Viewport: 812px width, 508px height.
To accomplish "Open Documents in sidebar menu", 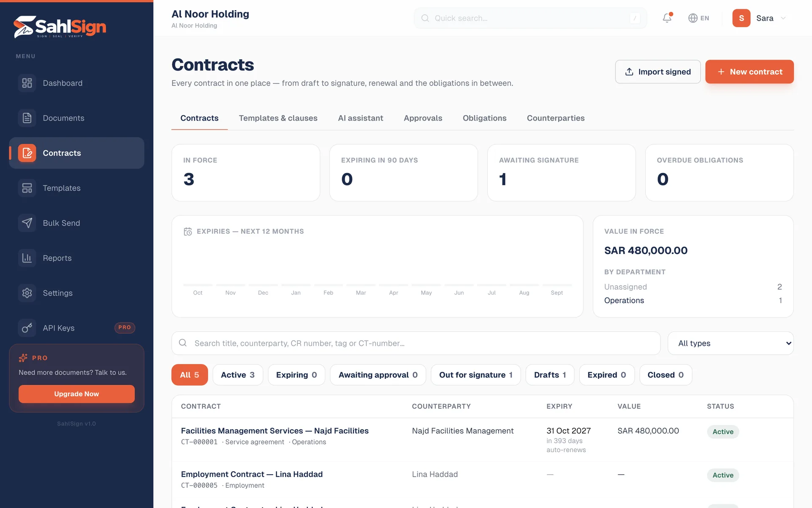I will click(77, 118).
